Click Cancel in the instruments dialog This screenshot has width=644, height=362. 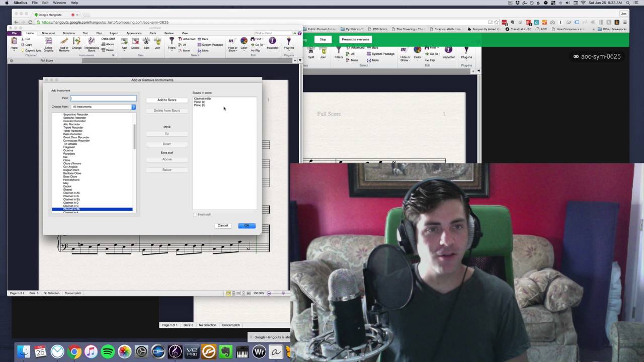coord(223,225)
